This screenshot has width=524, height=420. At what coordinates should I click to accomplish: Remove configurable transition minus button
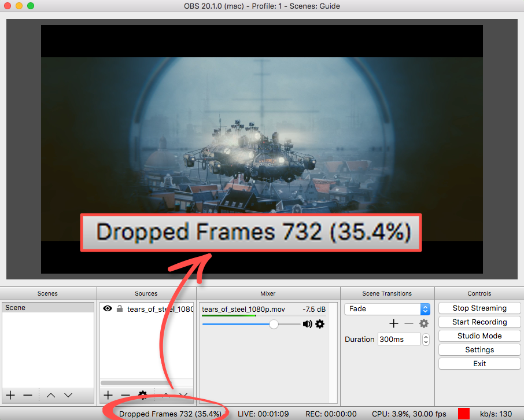click(409, 323)
